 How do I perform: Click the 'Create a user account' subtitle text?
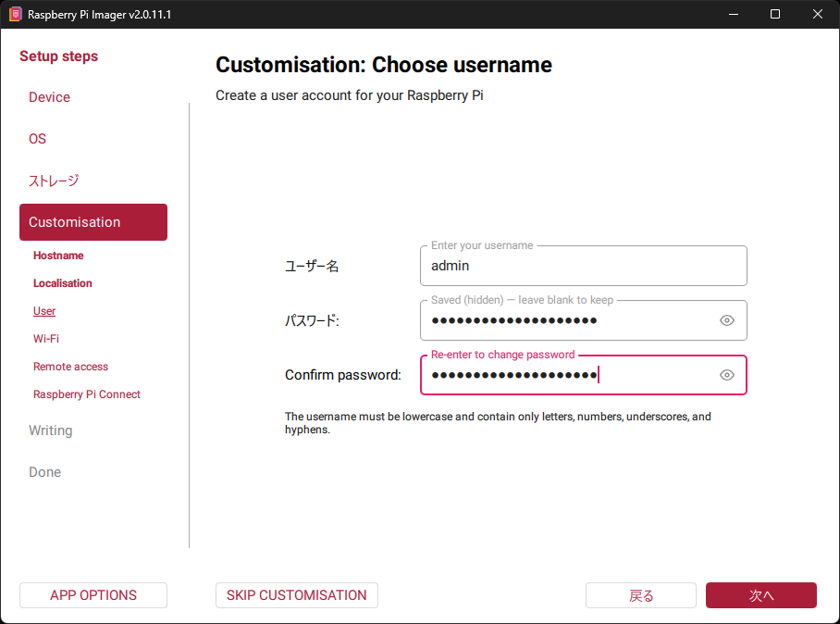coord(350,95)
